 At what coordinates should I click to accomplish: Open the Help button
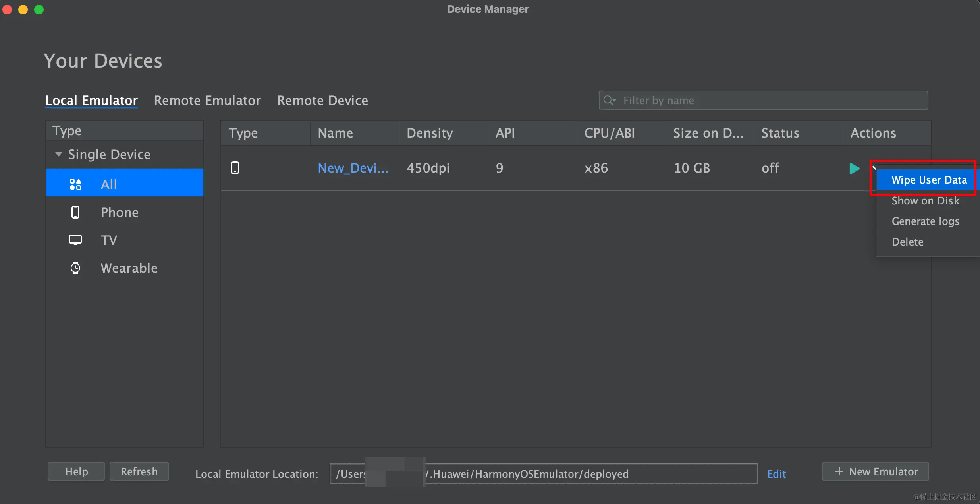76,471
